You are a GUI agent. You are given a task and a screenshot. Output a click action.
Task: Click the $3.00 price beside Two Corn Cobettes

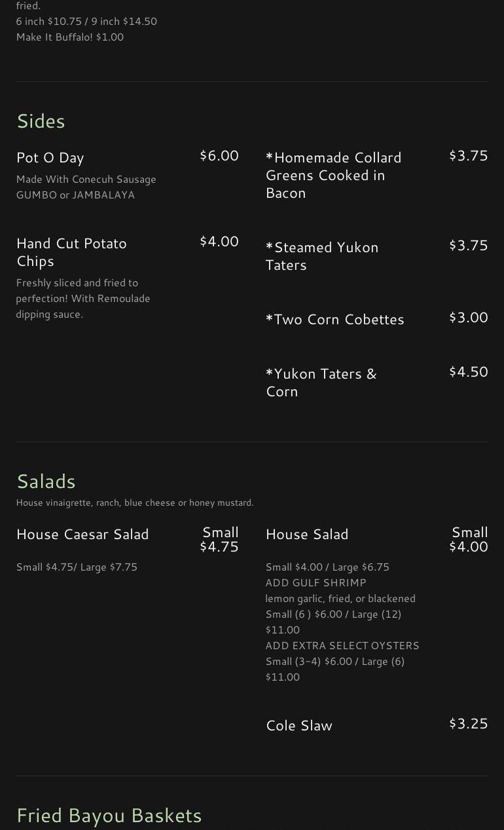(x=468, y=318)
